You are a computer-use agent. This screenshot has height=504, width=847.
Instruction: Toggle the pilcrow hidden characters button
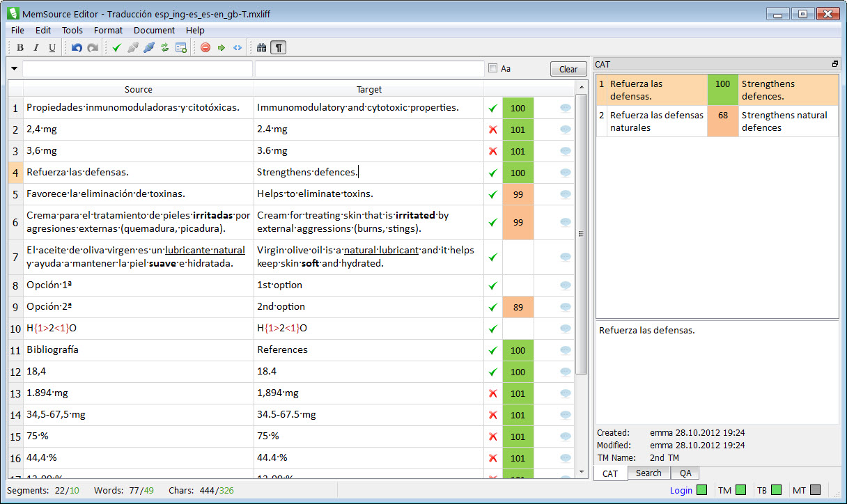coord(279,48)
